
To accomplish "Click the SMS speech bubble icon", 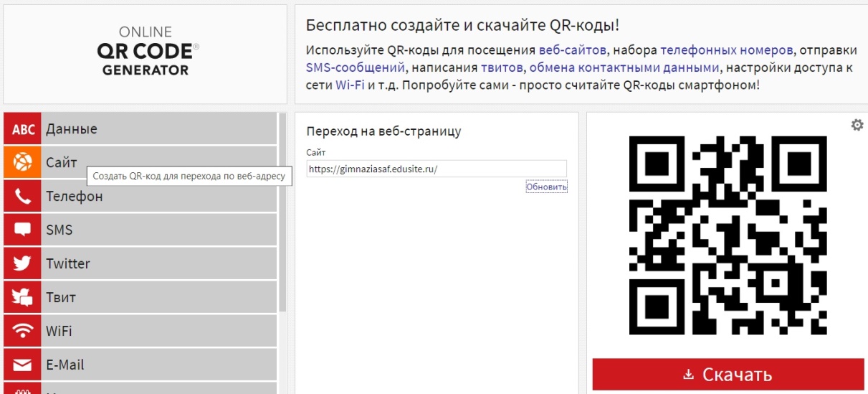I will pyautogui.click(x=23, y=230).
